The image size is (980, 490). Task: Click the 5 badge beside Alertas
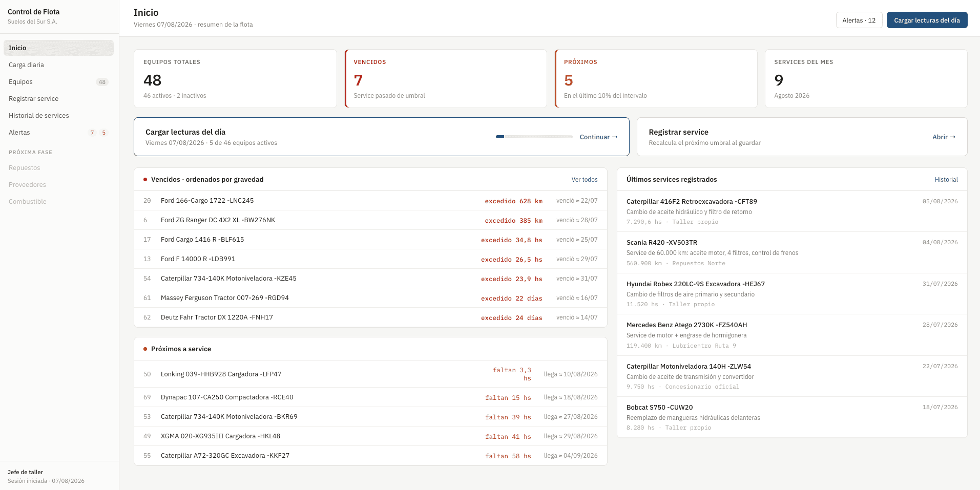pyautogui.click(x=103, y=133)
